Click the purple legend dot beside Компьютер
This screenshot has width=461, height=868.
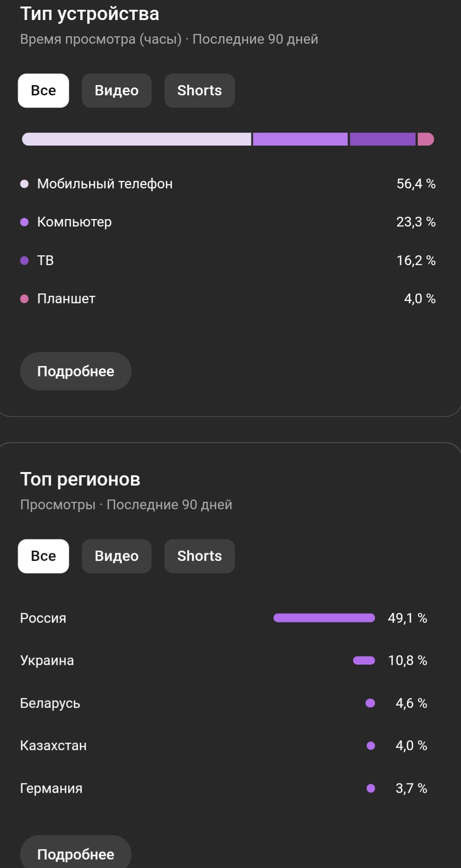pos(25,222)
